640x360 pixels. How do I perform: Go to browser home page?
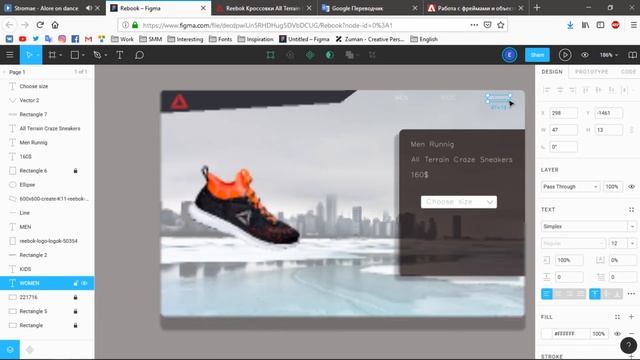click(x=55, y=25)
